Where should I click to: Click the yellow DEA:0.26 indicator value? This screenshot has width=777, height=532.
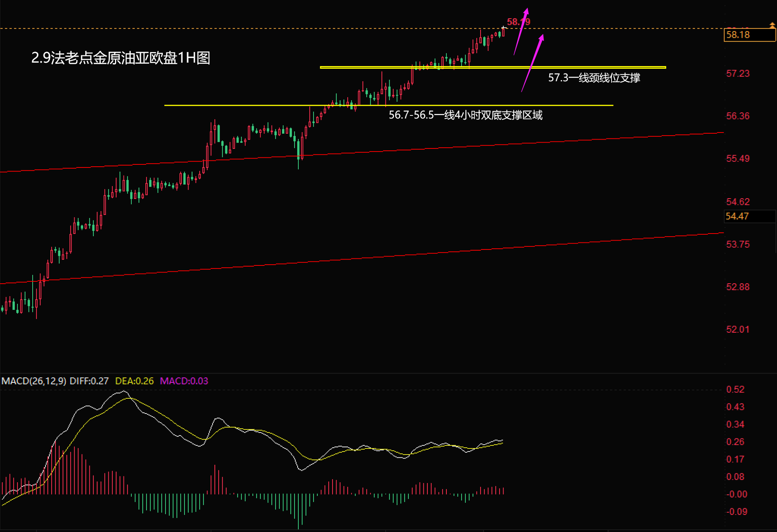pyautogui.click(x=134, y=381)
